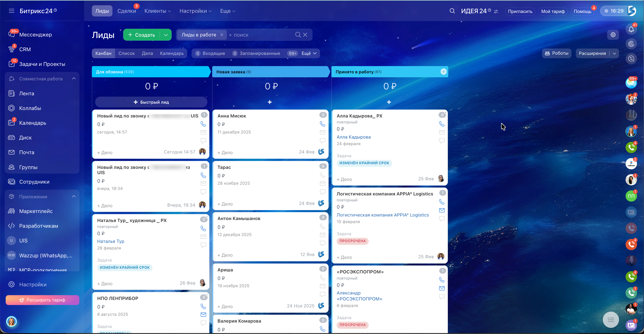Click the kanban settings gear icon
This screenshot has height=334, width=644.
click(613, 35)
